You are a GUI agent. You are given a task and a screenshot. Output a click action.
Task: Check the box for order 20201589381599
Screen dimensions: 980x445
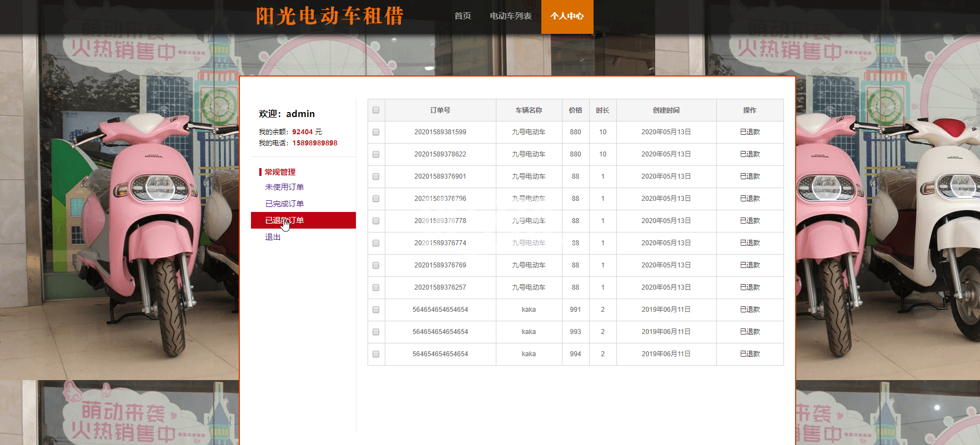pos(376,132)
